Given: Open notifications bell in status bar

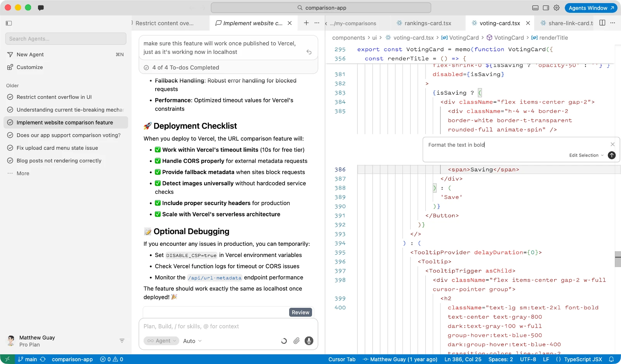Looking at the screenshot, I should (x=611, y=359).
